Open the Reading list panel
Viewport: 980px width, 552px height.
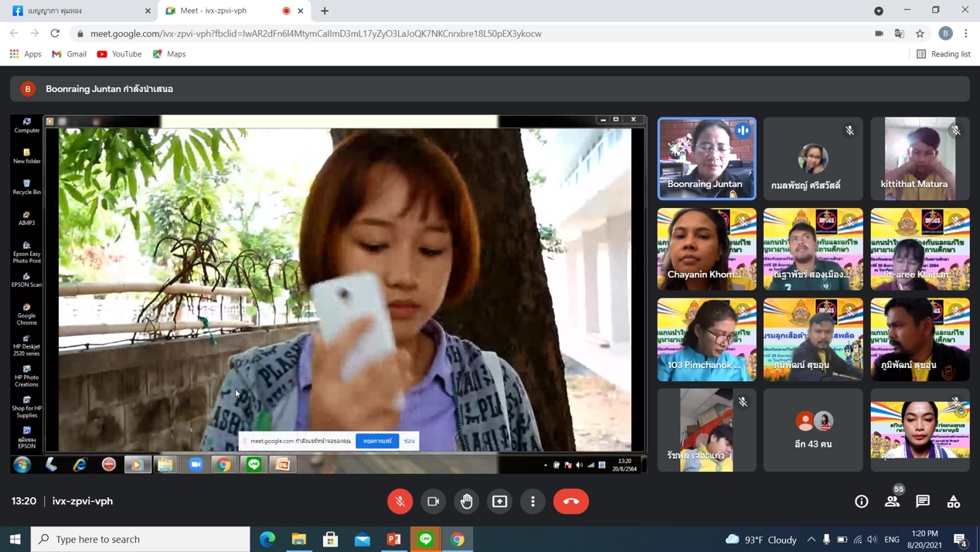coord(943,54)
